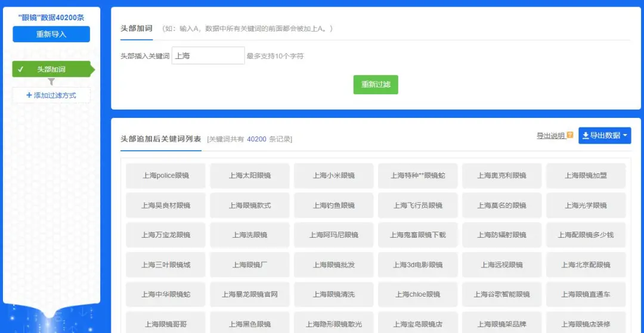
Task: Click keyword 上海眼镜批发
Action: 334,265
